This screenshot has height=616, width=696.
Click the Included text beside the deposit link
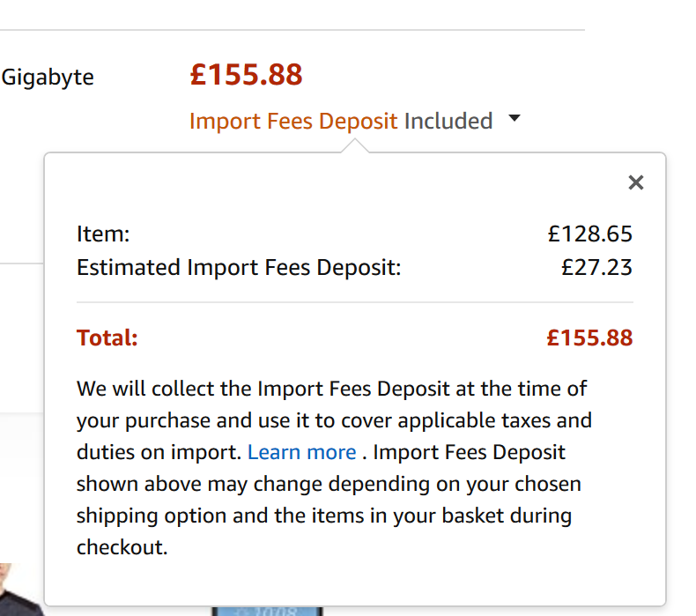click(x=448, y=121)
